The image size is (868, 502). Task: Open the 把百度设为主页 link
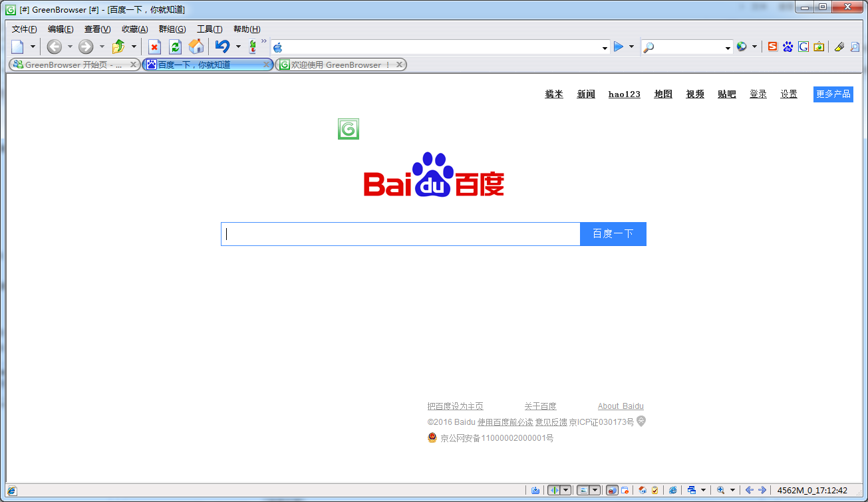(456, 406)
